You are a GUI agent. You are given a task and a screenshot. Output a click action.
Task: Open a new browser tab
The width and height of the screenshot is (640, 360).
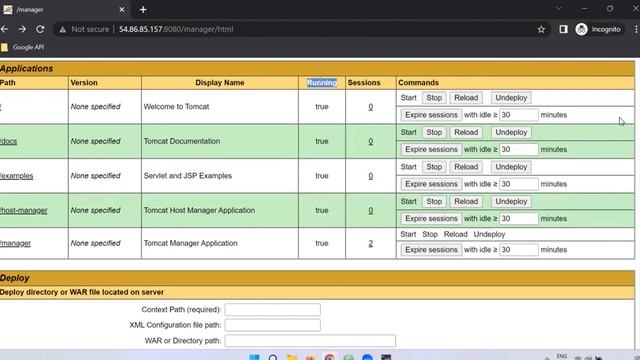[143, 9]
